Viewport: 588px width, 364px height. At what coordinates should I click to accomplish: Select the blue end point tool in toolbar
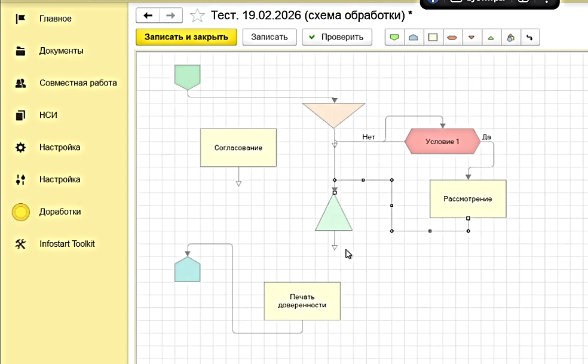[x=413, y=37]
